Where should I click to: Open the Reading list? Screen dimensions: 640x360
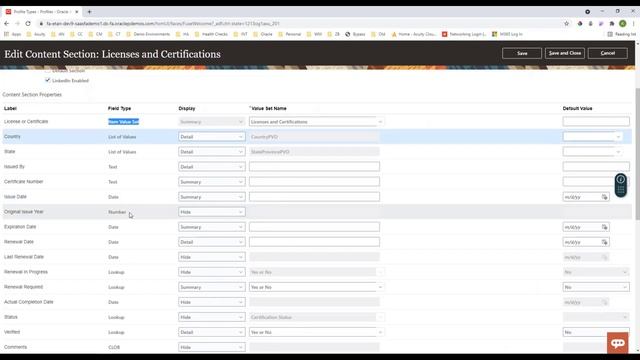pos(622,34)
